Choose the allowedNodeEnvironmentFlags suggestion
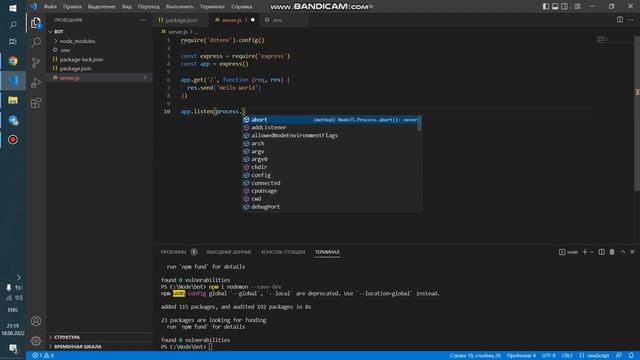This screenshot has height=360, width=640. (331, 136)
